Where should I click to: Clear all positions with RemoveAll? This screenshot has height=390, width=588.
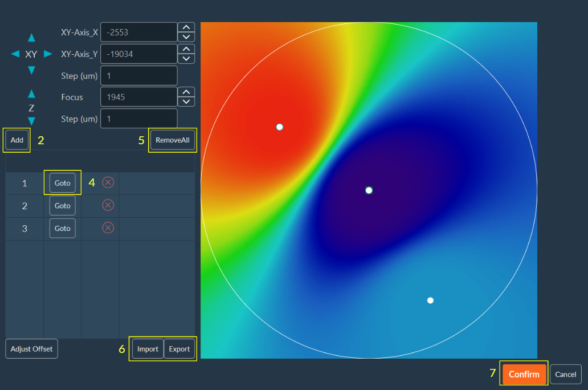point(172,140)
